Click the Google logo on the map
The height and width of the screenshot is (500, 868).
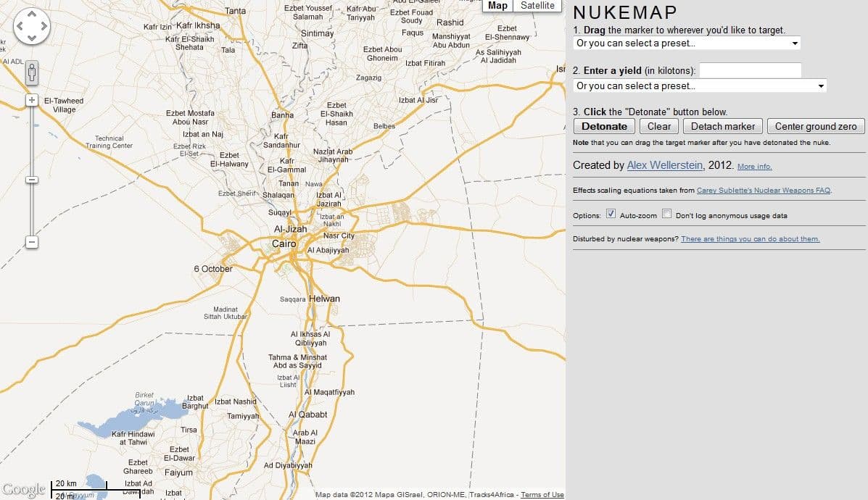tap(23, 489)
